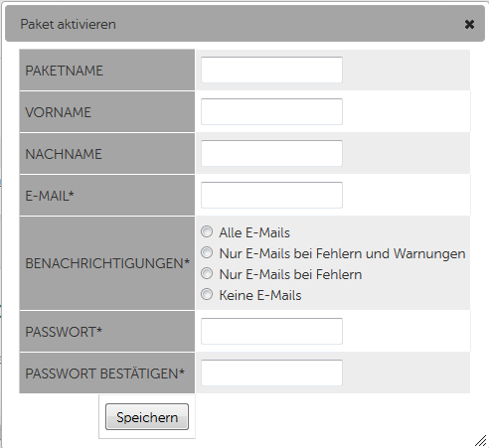Focus the Paketname text field
Image resolution: width=489 pixels, height=448 pixels.
271,70
